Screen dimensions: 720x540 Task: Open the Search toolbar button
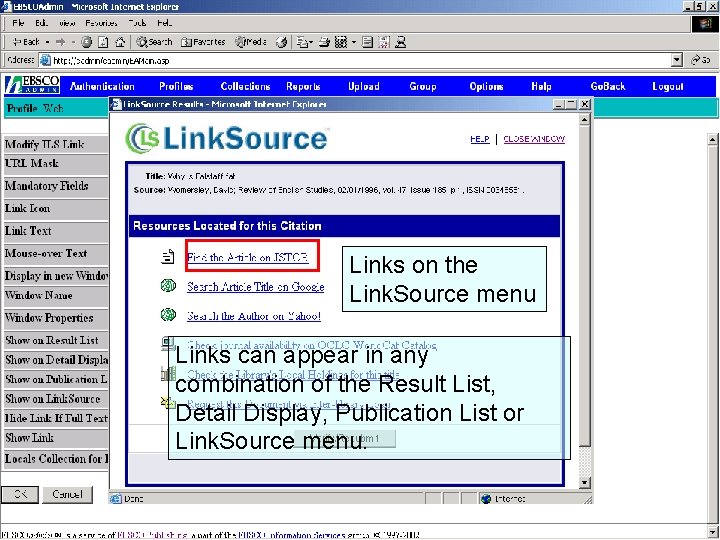click(154, 42)
